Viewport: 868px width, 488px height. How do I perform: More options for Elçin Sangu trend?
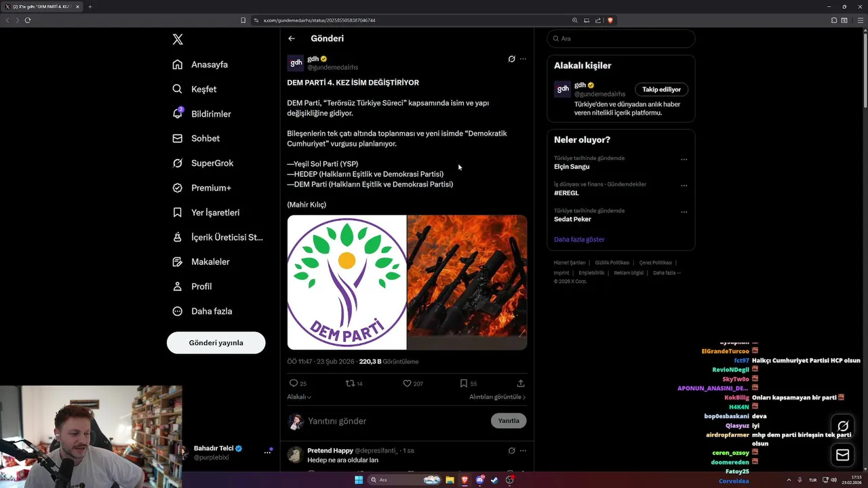[x=684, y=160]
